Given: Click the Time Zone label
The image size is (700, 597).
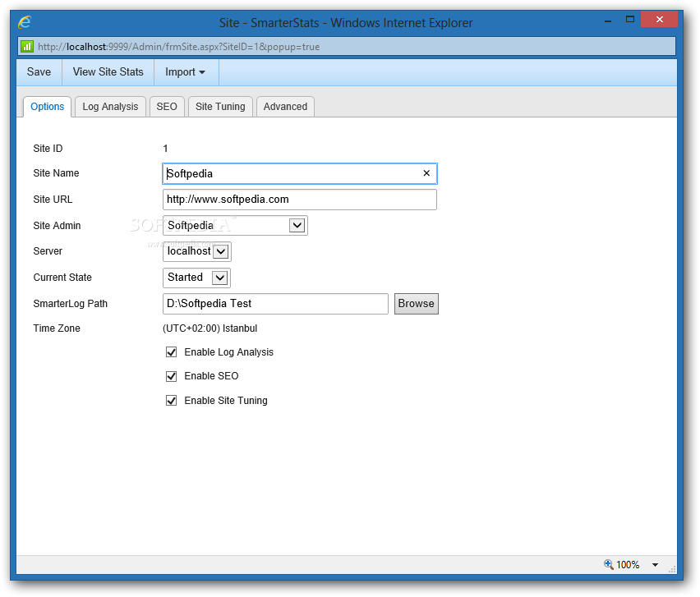Looking at the screenshot, I should pos(57,328).
